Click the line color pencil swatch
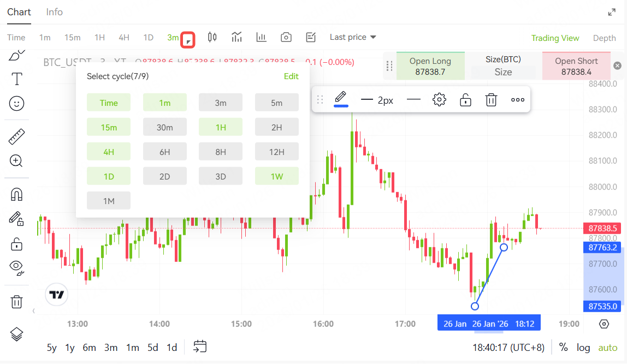Image resolution: width=627 pixels, height=364 pixels. 341,99
